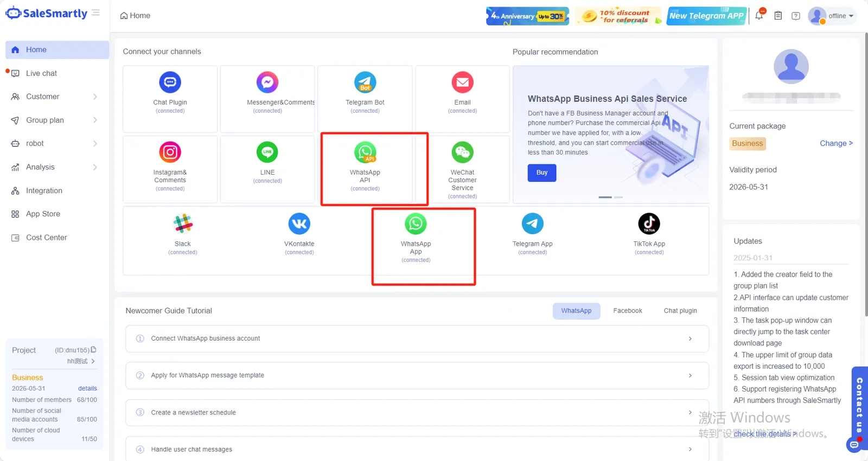
Task: Open the Messenger&Comments channel icon
Action: click(x=267, y=82)
